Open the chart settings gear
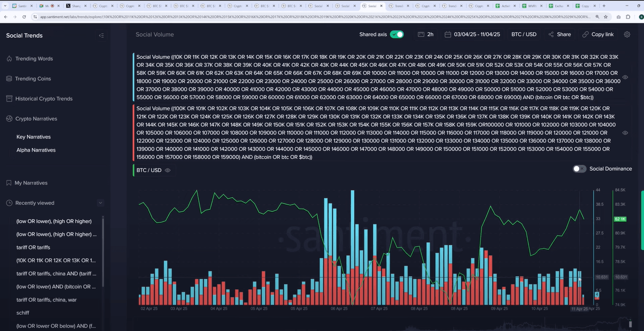Image resolution: width=644 pixels, height=331 pixels. point(627,34)
